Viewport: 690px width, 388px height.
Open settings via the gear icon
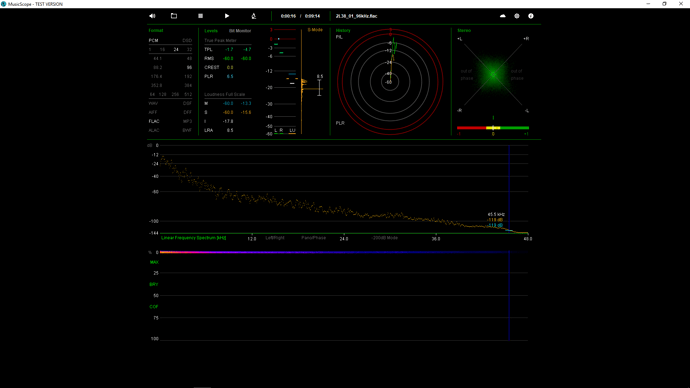(x=517, y=16)
